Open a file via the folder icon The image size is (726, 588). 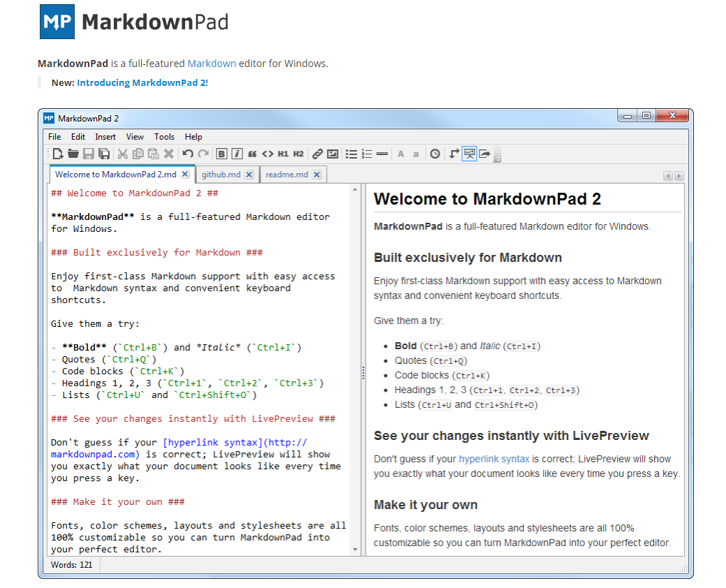[73, 154]
